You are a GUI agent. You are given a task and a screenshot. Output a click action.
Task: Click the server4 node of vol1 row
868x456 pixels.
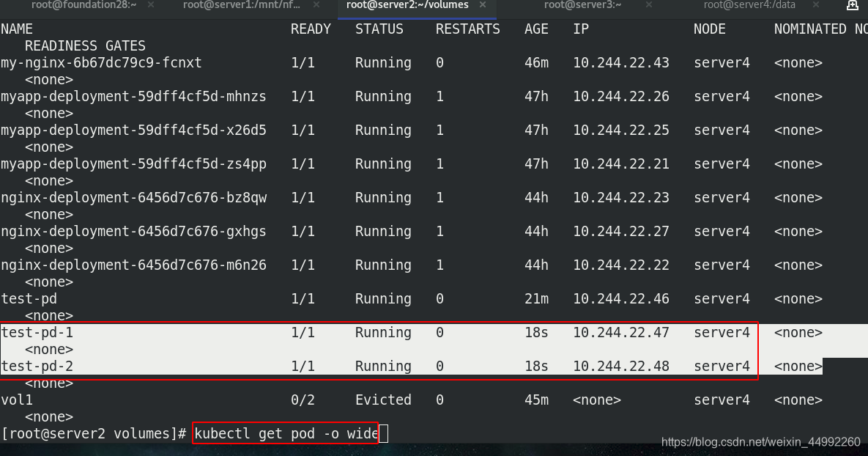pos(722,400)
